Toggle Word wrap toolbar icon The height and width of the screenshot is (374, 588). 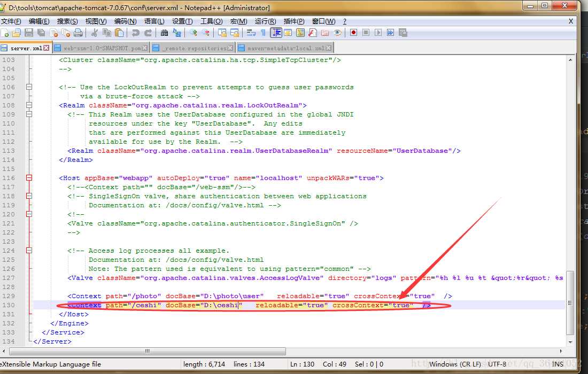pos(251,33)
